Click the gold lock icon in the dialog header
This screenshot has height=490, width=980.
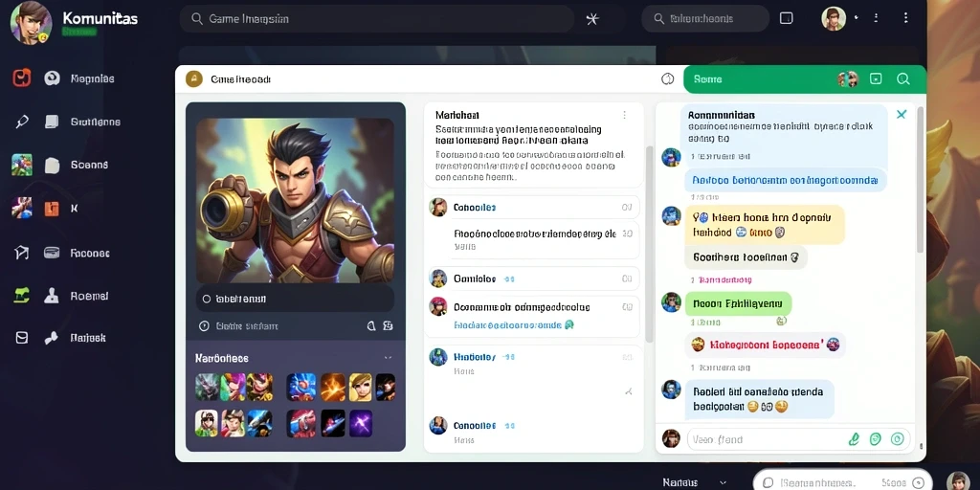tap(193, 78)
